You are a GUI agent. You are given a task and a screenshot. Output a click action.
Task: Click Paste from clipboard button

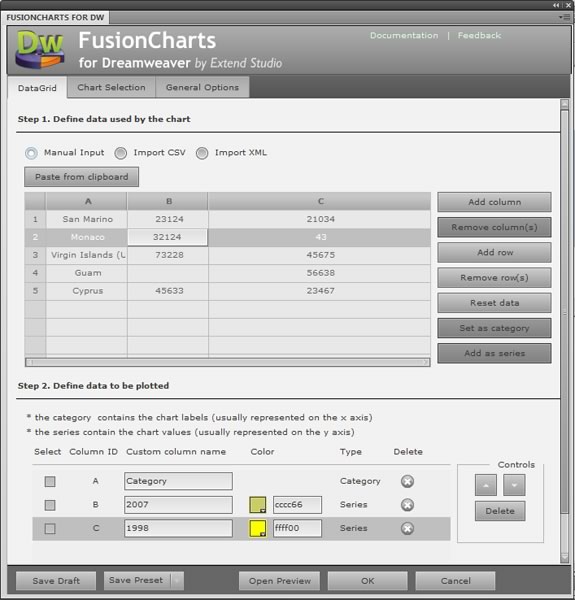click(x=81, y=177)
